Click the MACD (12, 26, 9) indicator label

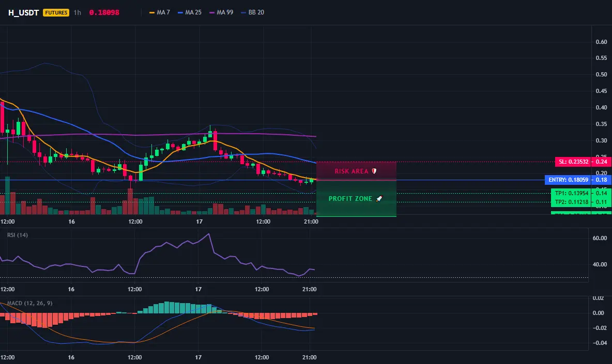[29, 303]
